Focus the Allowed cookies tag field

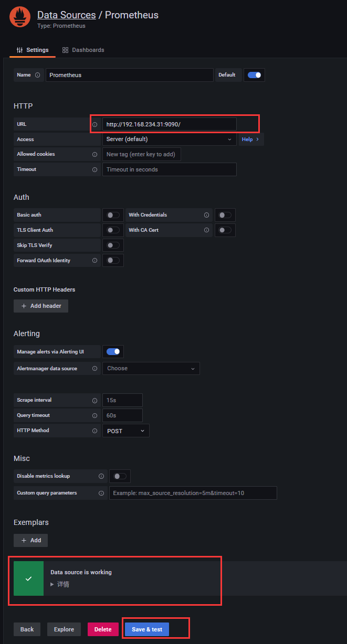[142, 154]
